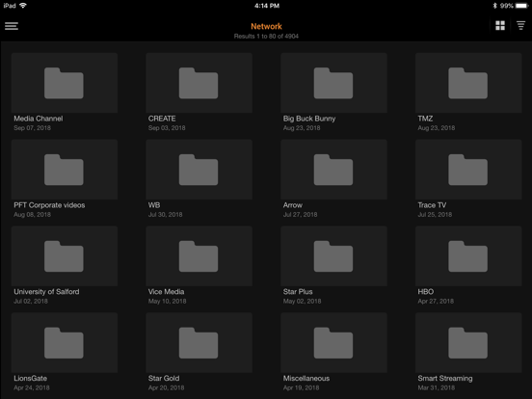Select the 'Star Gold' folder name
This screenshot has width=532, height=399.
(x=164, y=378)
